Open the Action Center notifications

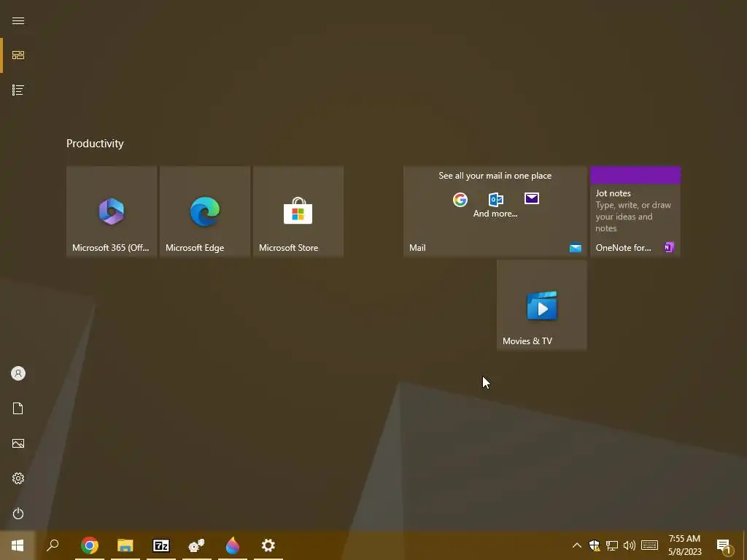pyautogui.click(x=724, y=545)
